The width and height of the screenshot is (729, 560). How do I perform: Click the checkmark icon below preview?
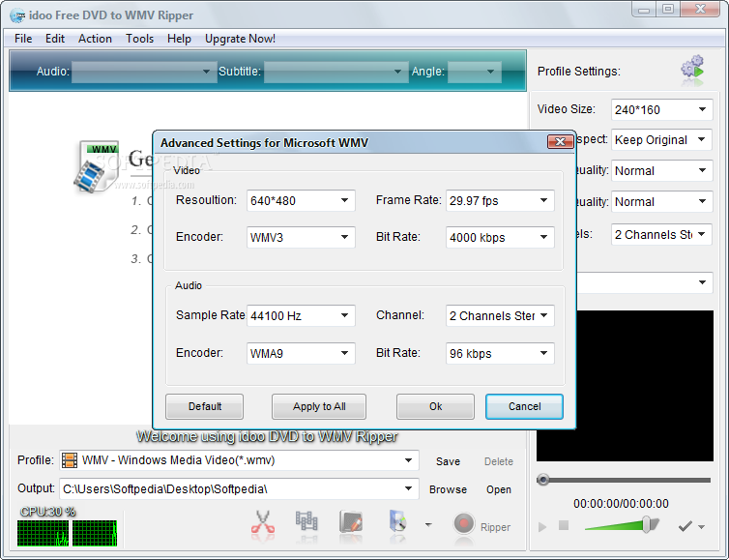pos(685,526)
